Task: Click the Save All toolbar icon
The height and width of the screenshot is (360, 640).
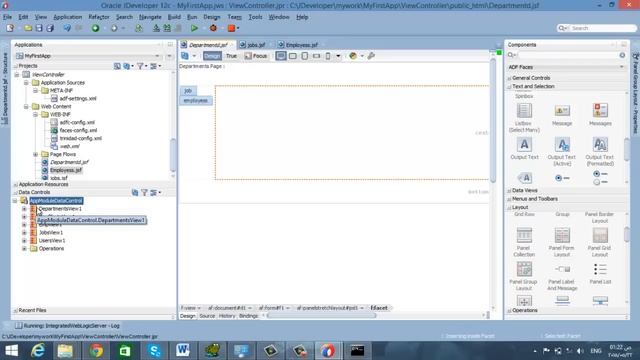Action: click(50, 28)
